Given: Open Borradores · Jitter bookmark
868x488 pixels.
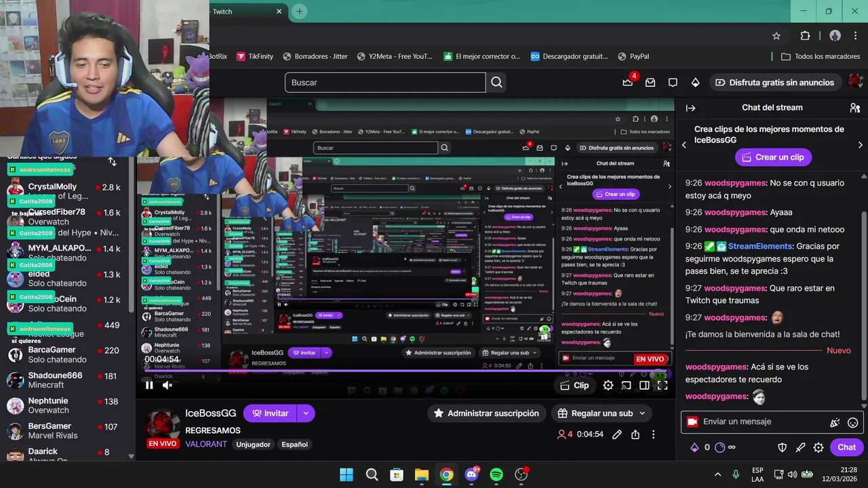Looking at the screenshot, I should click(315, 56).
